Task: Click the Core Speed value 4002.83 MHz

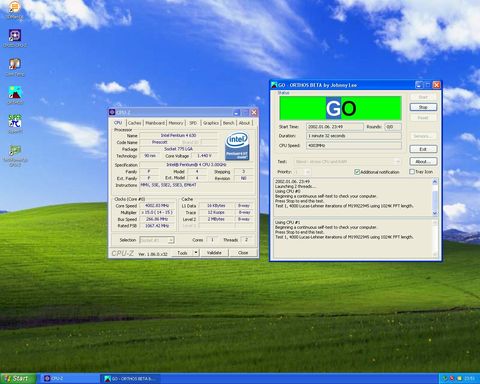Action: [157, 206]
